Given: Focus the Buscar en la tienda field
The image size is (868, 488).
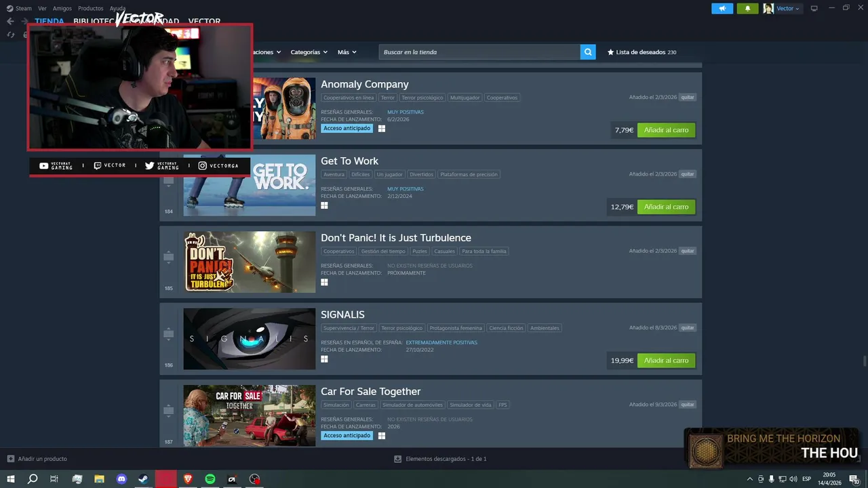Looking at the screenshot, I should [x=479, y=52].
